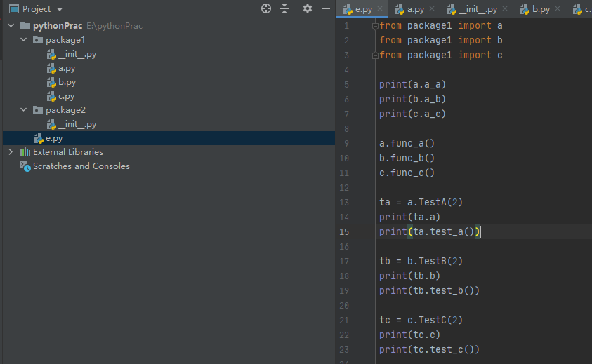The height and width of the screenshot is (364, 592).
Task: Click line number 15 in gutter
Action: 344,232
